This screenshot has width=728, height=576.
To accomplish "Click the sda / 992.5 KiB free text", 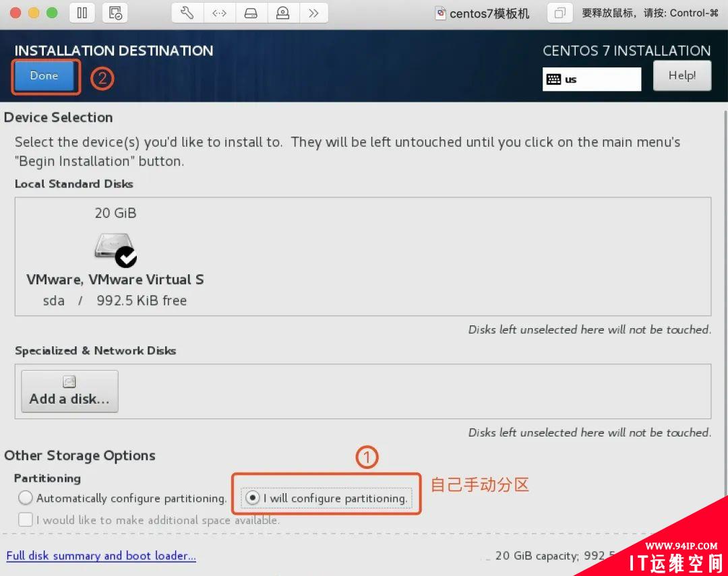I will 115,300.
